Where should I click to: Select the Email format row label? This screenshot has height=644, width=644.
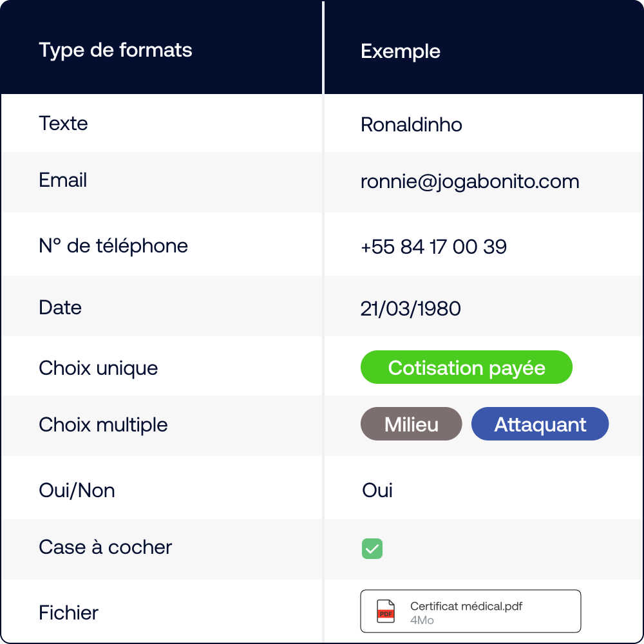tap(63, 180)
